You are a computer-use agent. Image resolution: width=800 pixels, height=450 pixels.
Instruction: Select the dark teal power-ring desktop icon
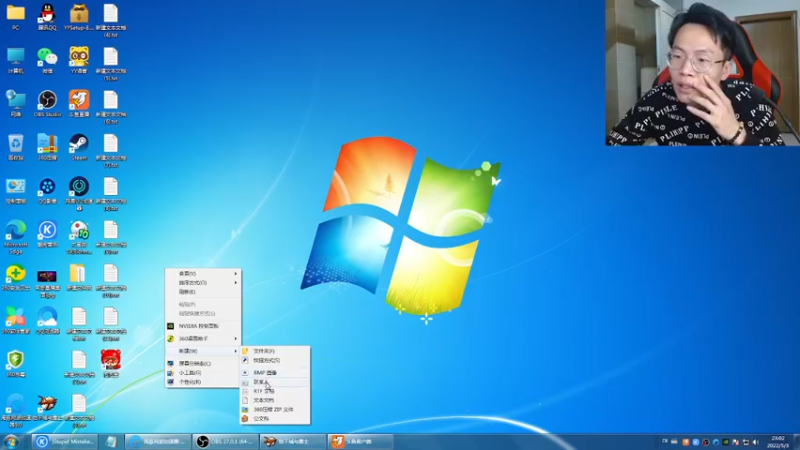[79, 194]
